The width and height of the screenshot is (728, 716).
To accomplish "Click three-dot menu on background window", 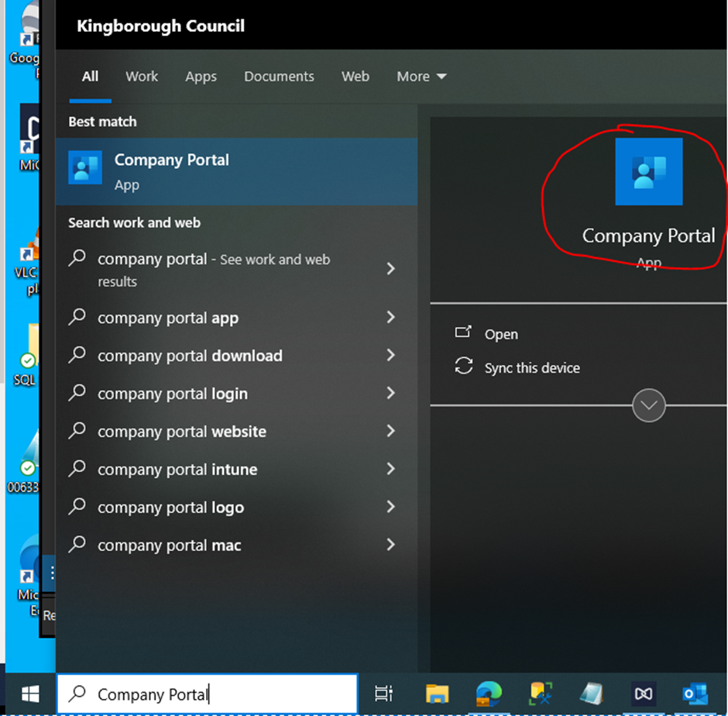I will click(x=52, y=573).
